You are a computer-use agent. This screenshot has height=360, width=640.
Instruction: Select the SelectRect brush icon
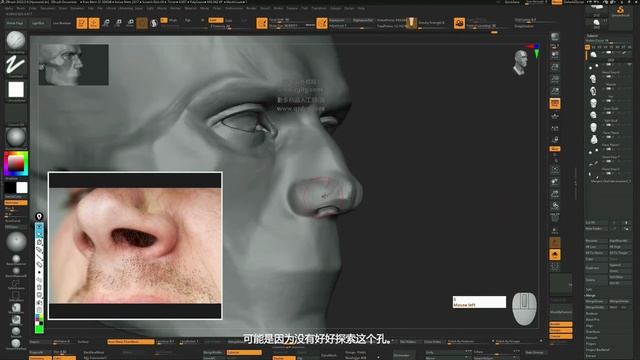[x=16, y=295]
